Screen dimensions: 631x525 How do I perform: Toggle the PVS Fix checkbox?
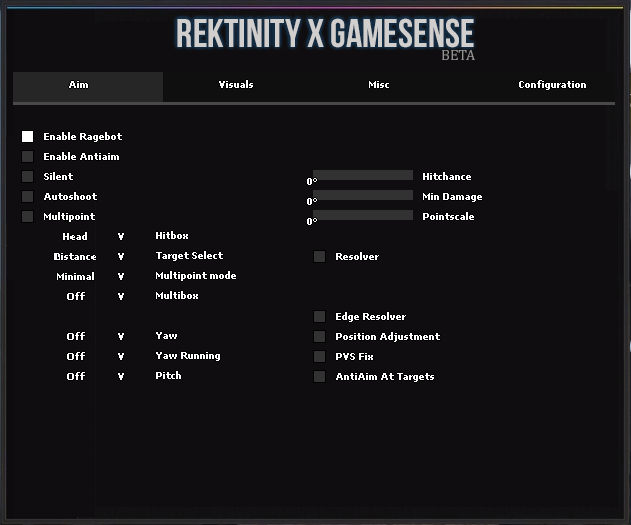coord(320,357)
